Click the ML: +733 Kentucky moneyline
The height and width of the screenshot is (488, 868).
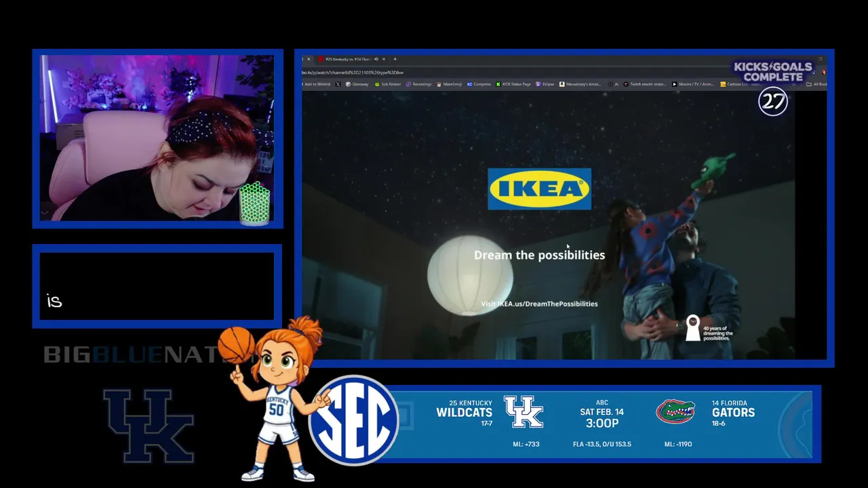(x=526, y=445)
